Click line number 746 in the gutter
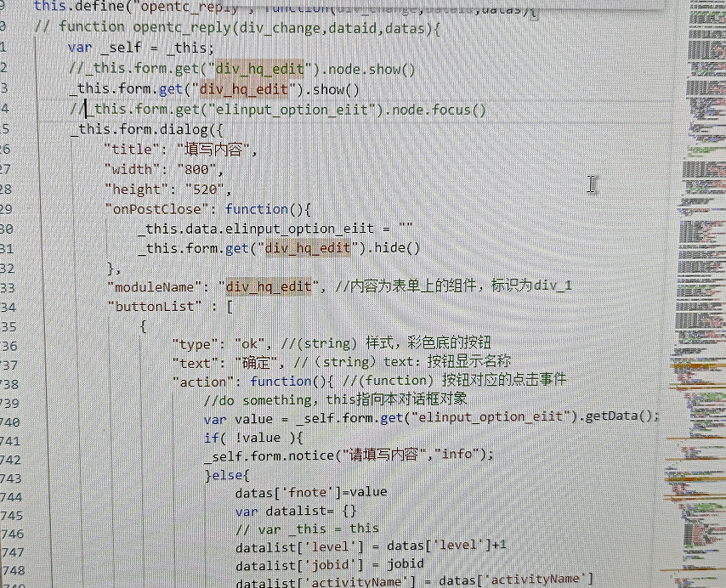Viewport: 726px width, 588px height. (x=12, y=534)
